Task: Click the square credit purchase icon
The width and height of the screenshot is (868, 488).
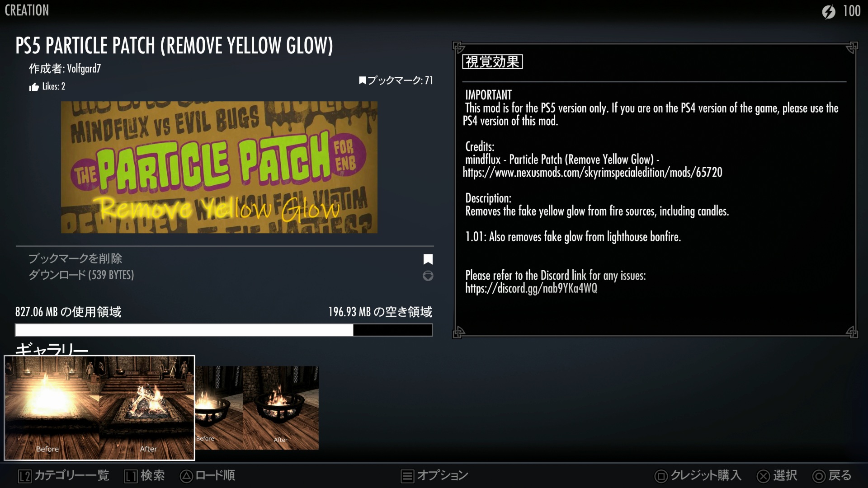Action: pos(660,476)
